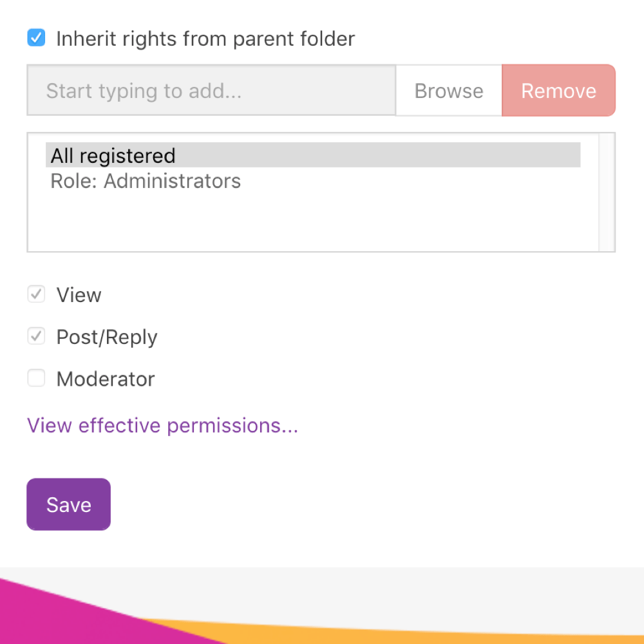Enable the Moderator checkbox

click(36, 379)
